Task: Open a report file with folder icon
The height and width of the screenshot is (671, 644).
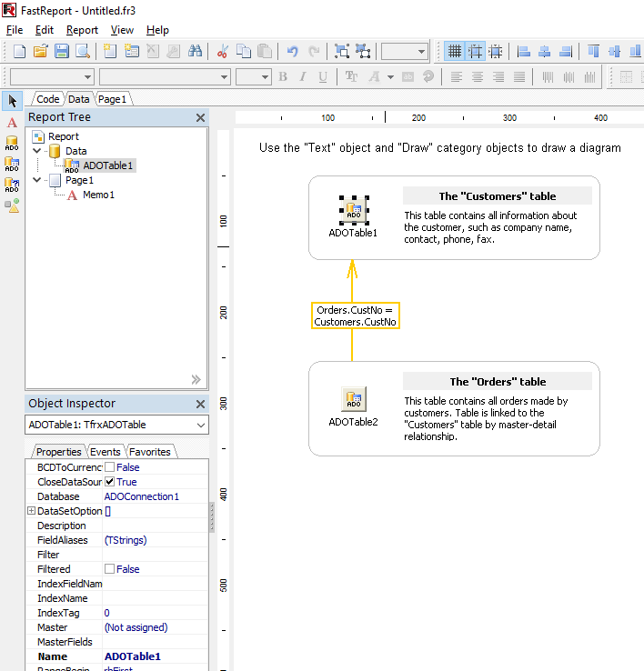Action: 40,51
